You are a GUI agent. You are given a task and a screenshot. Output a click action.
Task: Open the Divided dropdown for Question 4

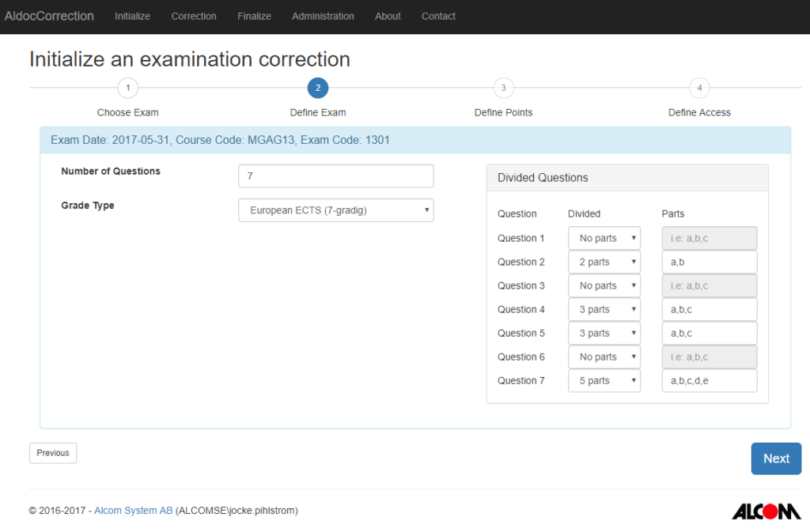click(x=604, y=309)
